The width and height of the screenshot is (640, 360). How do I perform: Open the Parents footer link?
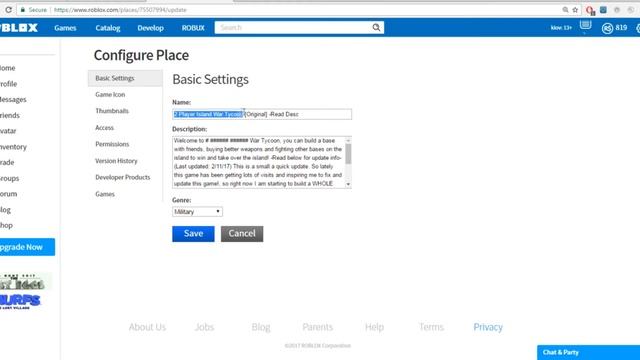[x=318, y=327]
